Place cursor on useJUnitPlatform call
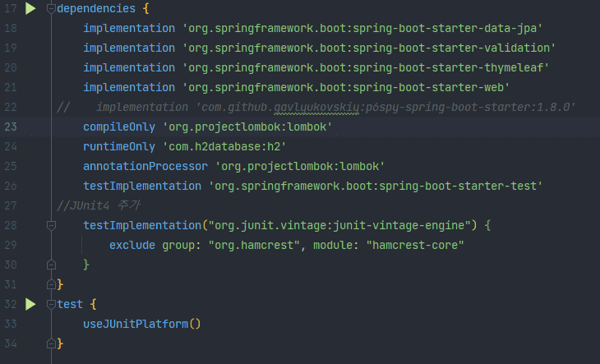 tap(142, 324)
